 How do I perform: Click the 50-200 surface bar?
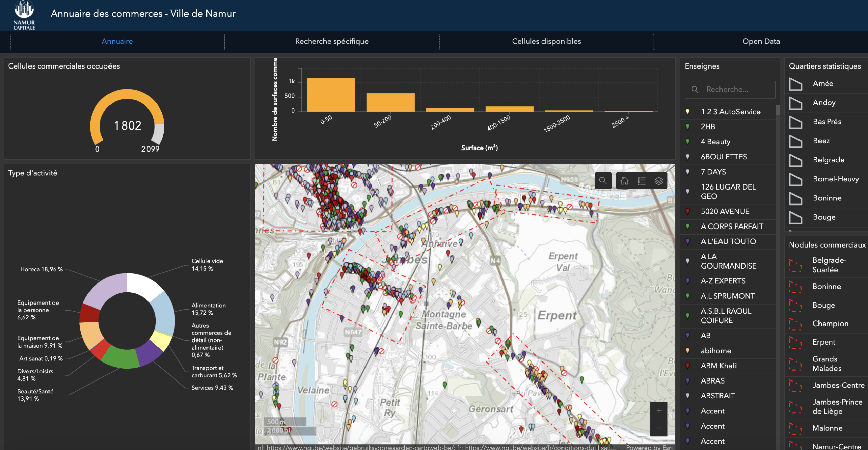pos(390,102)
